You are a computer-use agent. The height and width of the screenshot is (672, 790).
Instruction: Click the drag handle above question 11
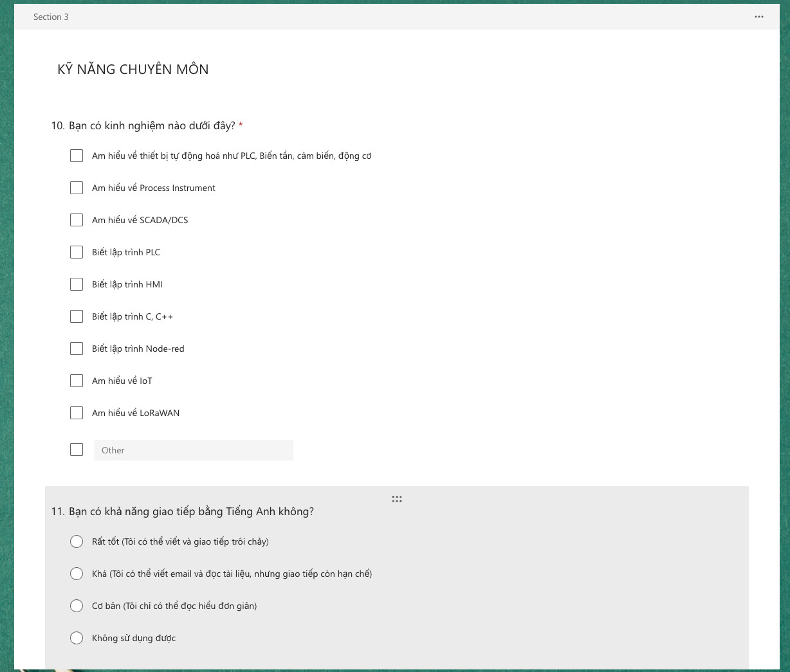tap(397, 499)
